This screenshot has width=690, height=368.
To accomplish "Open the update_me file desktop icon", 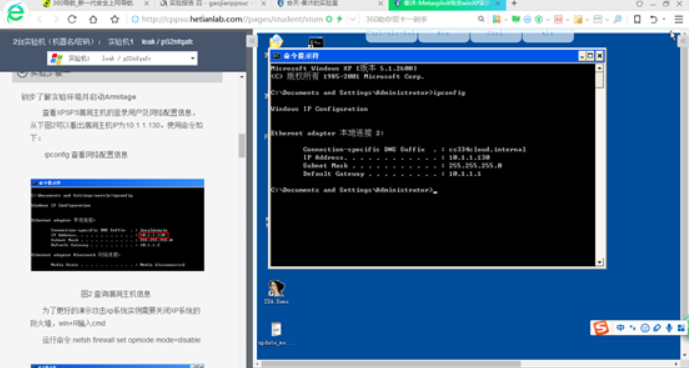I will [x=275, y=334].
